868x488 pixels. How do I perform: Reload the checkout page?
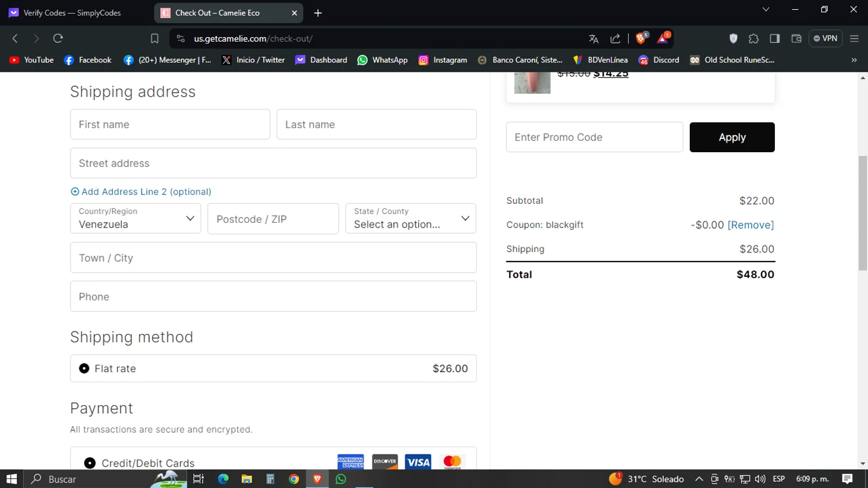[x=58, y=39]
